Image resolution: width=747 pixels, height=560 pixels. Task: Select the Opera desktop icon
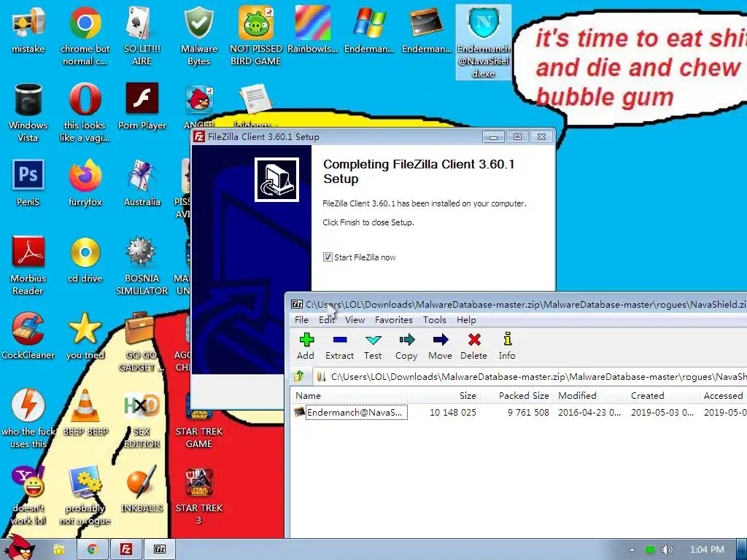coord(85,113)
